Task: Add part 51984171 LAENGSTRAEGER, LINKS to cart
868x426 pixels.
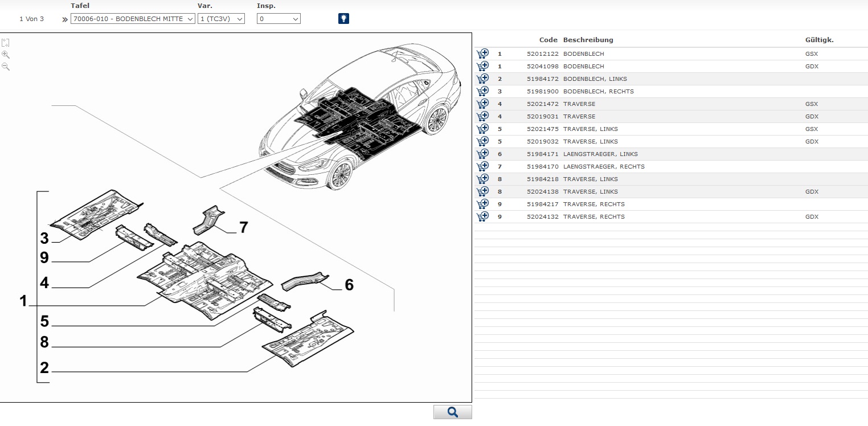Action: point(482,154)
